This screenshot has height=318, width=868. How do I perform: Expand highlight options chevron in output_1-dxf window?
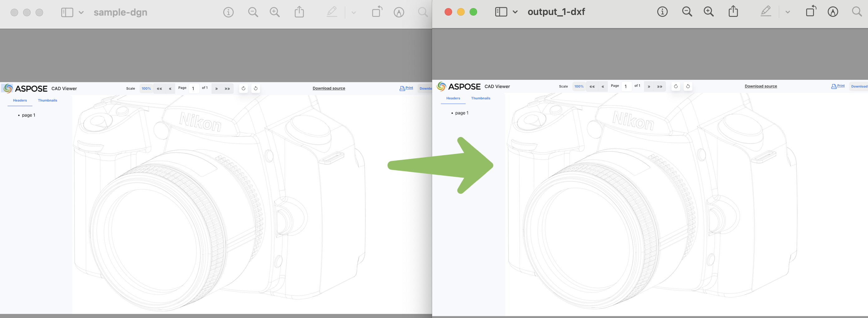pyautogui.click(x=787, y=12)
